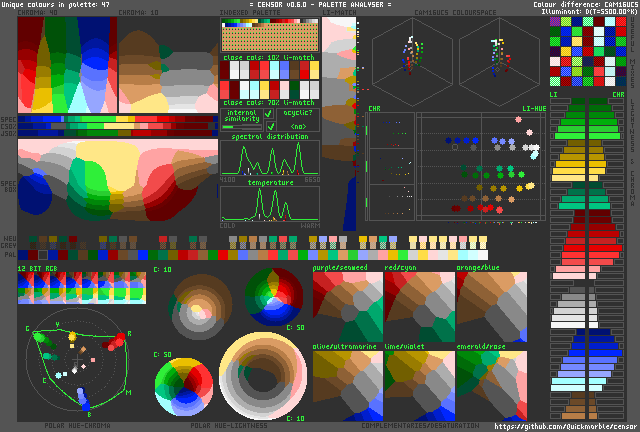The width and height of the screenshot is (640, 432).
Task: Open the olive/ultramarine chart
Action: [x=348, y=386]
